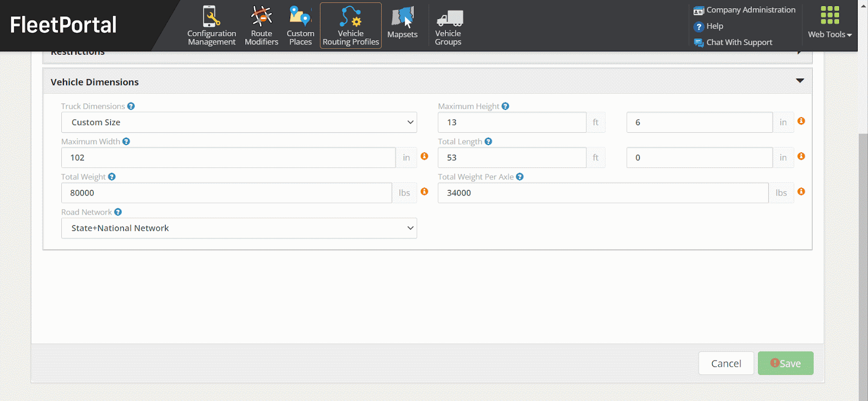This screenshot has height=401, width=868.
Task: Click info icon beside Maximum Height inches
Action: point(801,121)
